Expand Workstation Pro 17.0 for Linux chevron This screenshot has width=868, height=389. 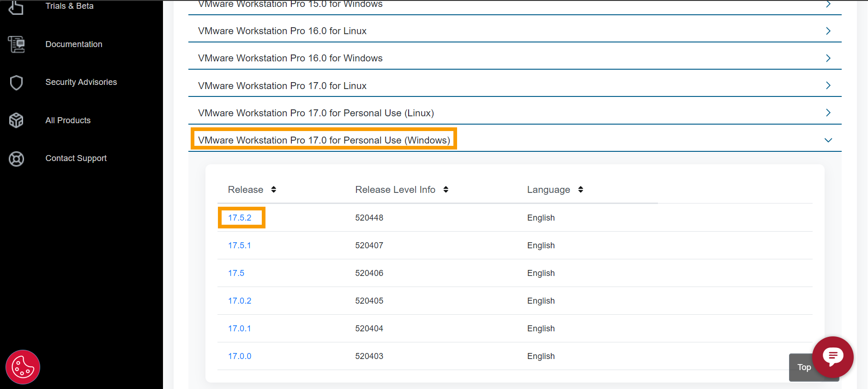828,85
